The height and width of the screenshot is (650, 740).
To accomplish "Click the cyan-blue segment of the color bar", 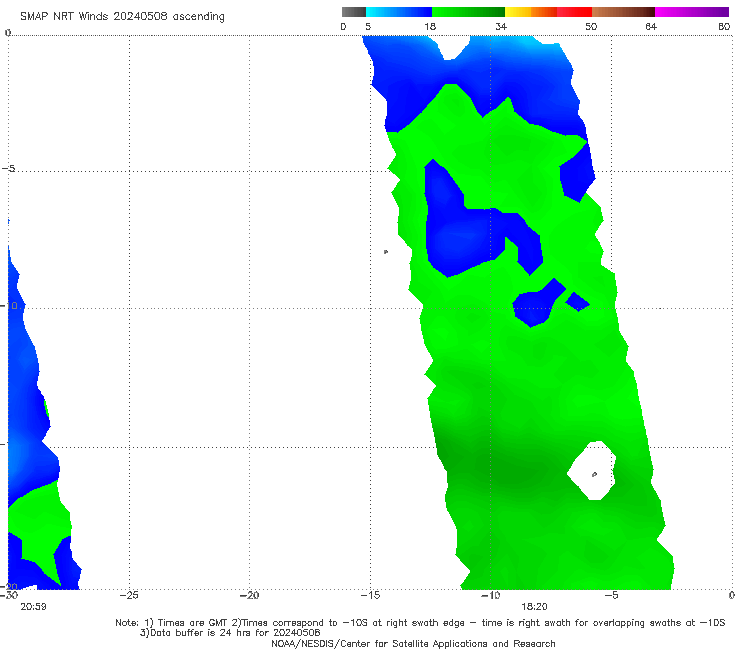I will pos(399,12).
